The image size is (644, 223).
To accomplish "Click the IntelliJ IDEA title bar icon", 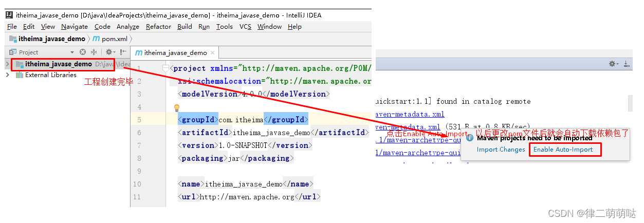I will pyautogui.click(x=9, y=15).
